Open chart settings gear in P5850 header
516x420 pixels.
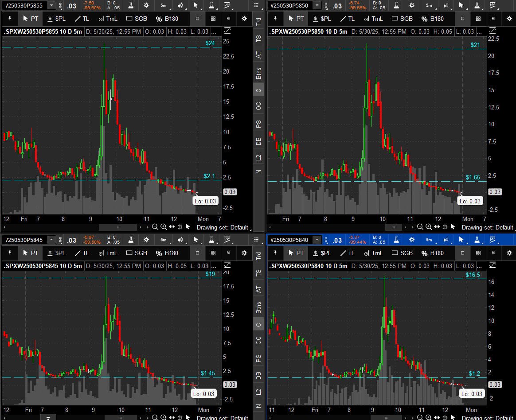click(x=412, y=5)
